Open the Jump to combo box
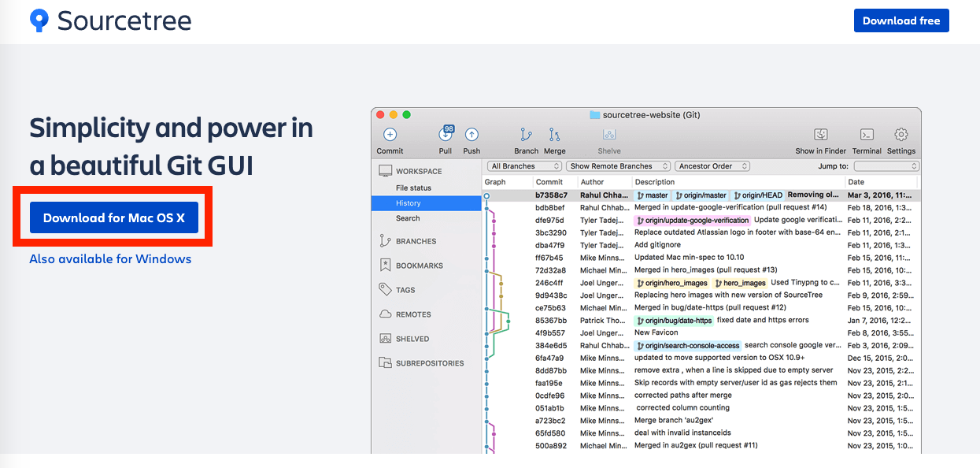The width and height of the screenshot is (980, 468). tap(886, 166)
